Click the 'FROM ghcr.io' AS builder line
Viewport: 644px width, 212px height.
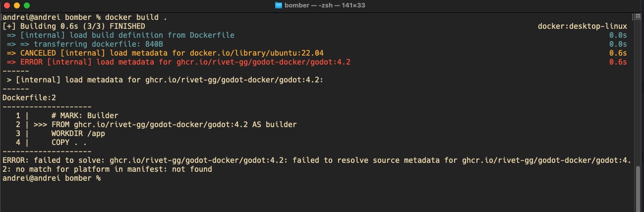(174, 125)
